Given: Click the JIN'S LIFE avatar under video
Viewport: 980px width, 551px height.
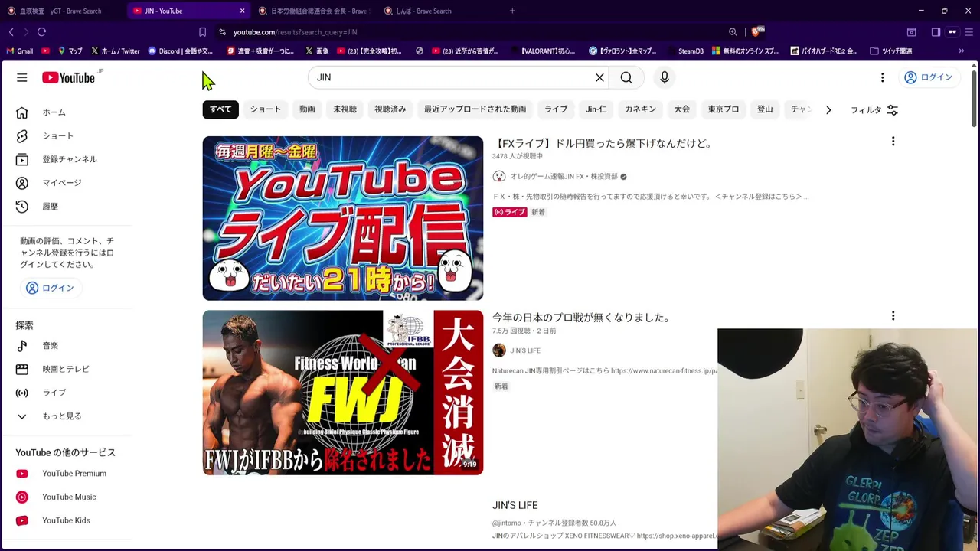Looking at the screenshot, I should coord(499,350).
